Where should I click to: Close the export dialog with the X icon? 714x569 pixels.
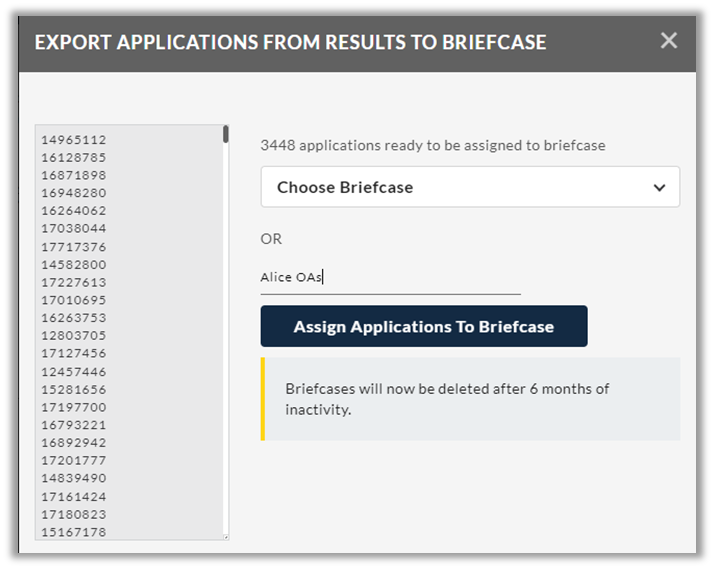pos(668,41)
